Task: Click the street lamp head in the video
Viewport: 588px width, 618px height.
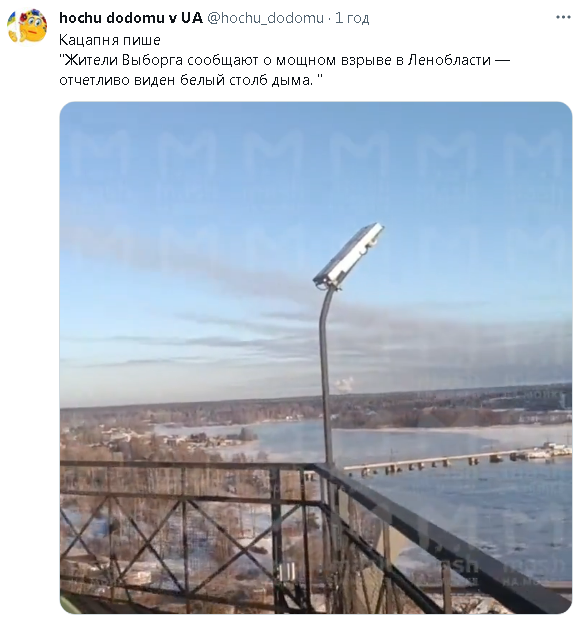Action: 348,255
